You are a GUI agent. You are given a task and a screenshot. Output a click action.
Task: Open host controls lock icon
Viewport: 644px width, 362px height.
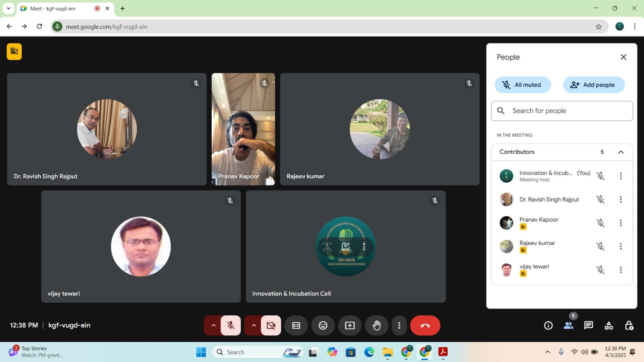[x=629, y=325]
